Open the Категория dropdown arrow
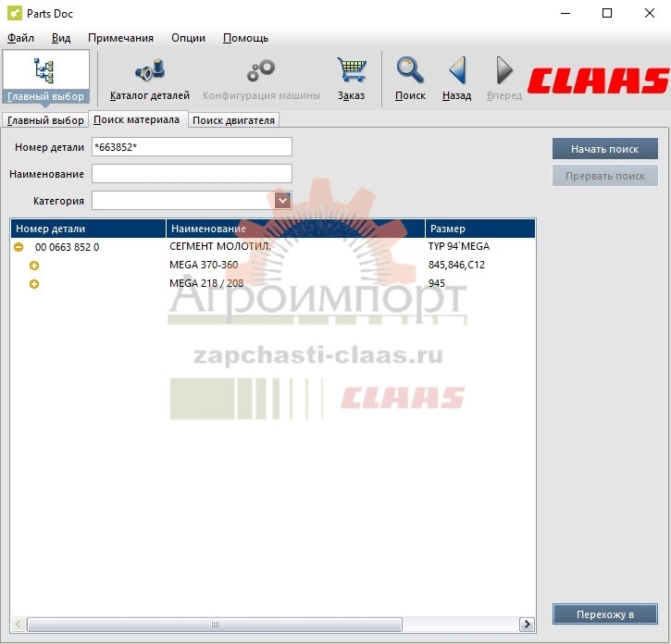Viewport: 671px width, 644px height. coord(282,200)
